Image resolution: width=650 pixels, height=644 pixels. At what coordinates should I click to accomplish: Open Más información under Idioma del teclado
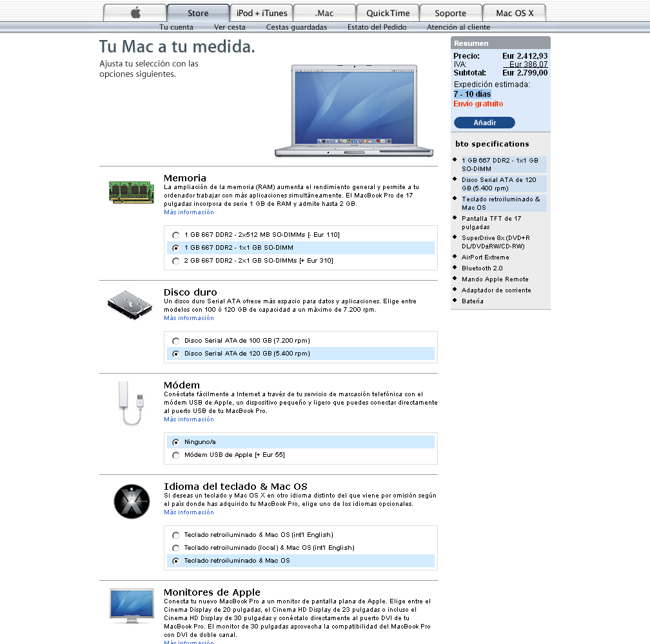click(x=188, y=512)
